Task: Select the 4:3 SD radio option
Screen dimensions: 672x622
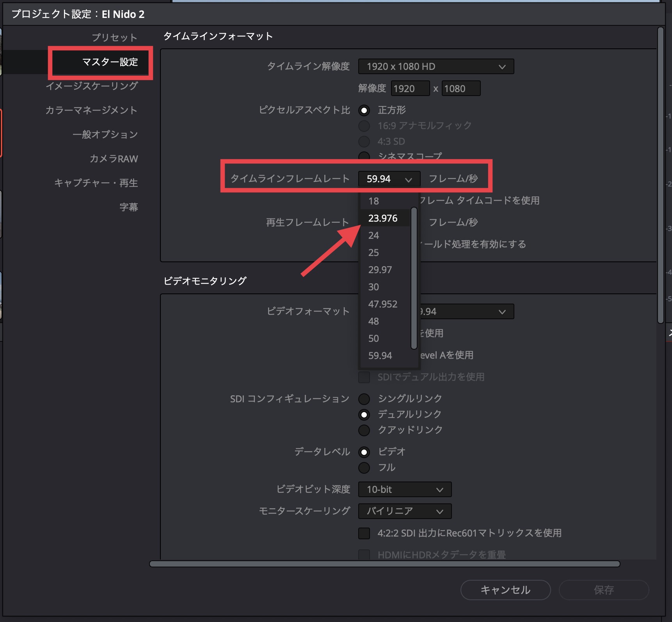Action: [364, 142]
